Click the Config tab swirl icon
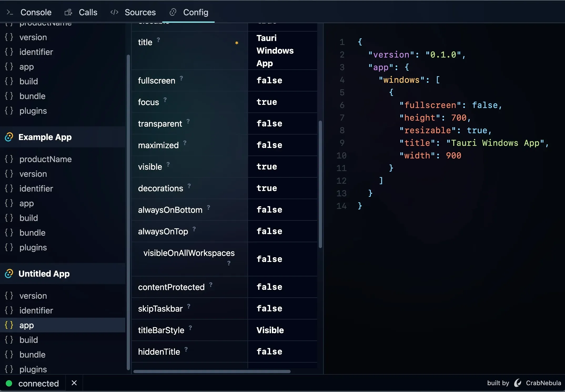Image resolution: width=565 pixels, height=392 pixels. 173,12
